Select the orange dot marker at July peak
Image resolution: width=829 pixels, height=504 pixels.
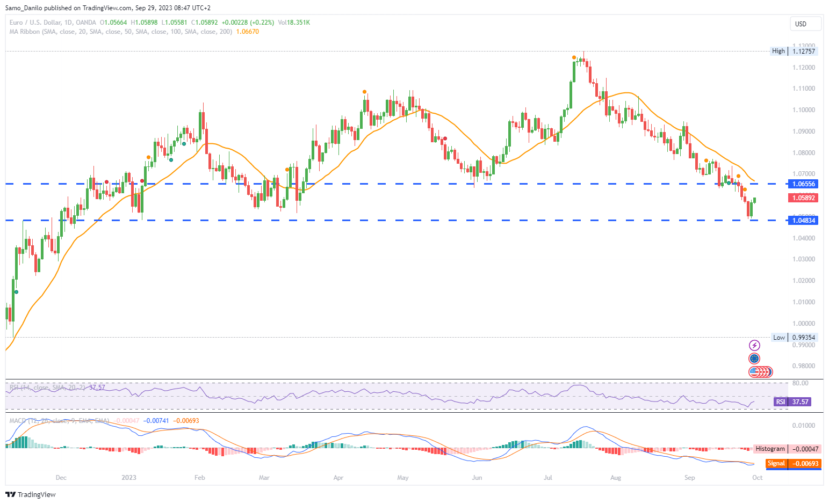[574, 57]
